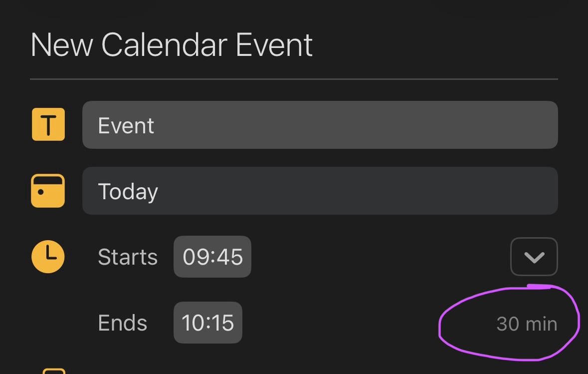Click the partially visible yellow icon at bottom
588x374 pixels.
(53, 371)
